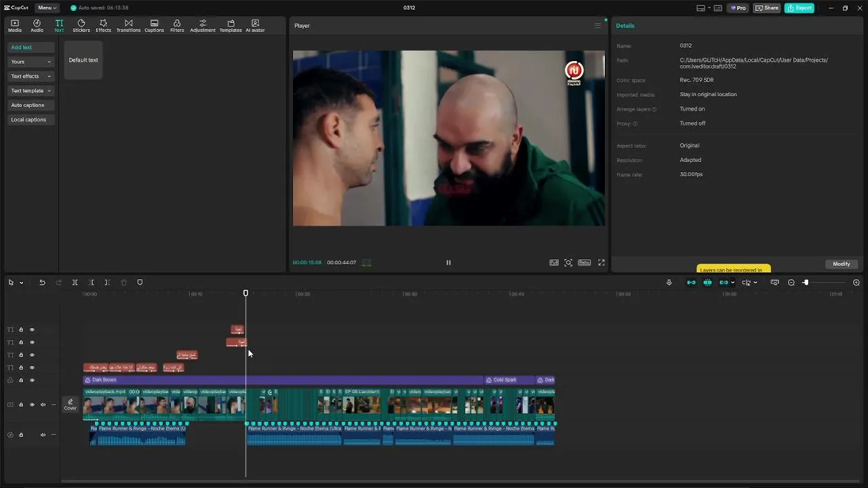The width and height of the screenshot is (868, 488).
Task: Click the Full preview quality button
Action: coord(554,262)
